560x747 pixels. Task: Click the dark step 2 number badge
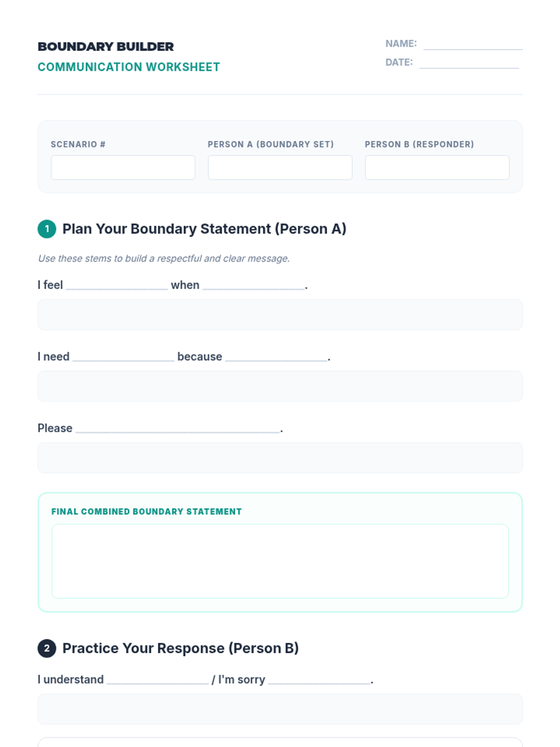tap(47, 648)
